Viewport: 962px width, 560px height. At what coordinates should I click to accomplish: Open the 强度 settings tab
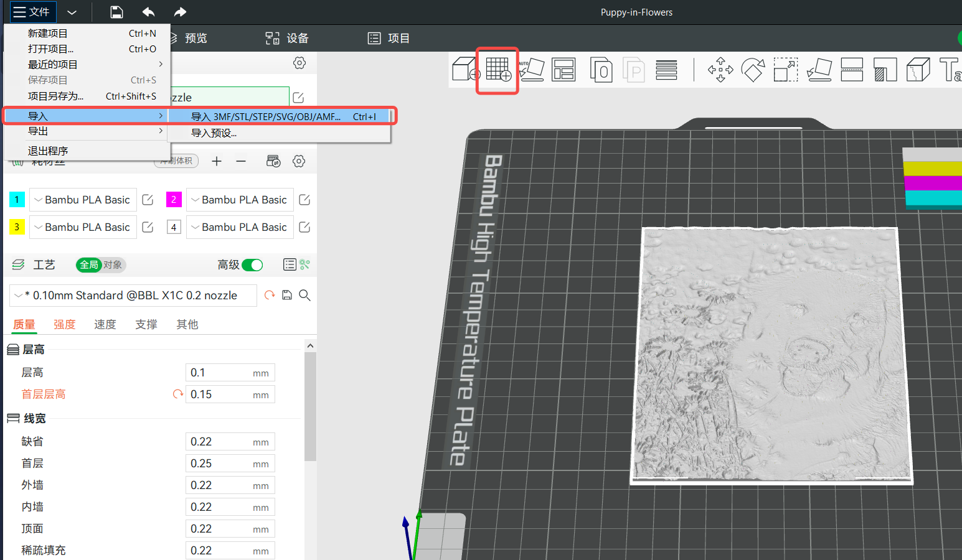(x=65, y=324)
